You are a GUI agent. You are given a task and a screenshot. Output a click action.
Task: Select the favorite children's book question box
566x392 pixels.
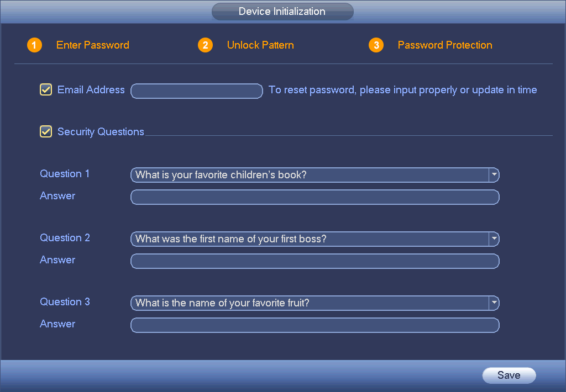pyautogui.click(x=310, y=175)
